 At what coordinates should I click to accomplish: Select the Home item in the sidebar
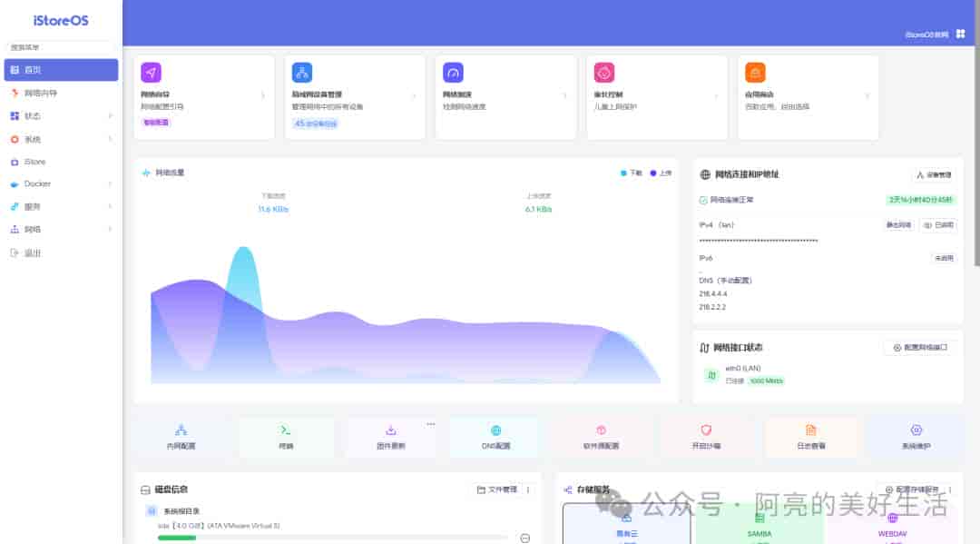click(61, 70)
